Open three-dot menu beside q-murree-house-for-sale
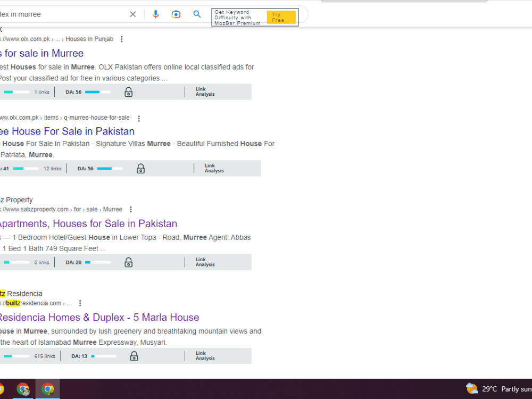Screen dimensions: 532x399 [138, 119]
